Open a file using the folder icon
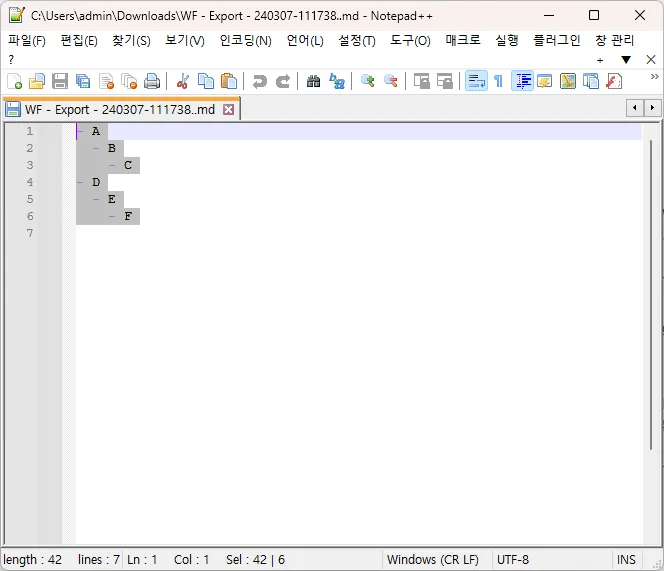This screenshot has height=571, width=664. [37, 81]
